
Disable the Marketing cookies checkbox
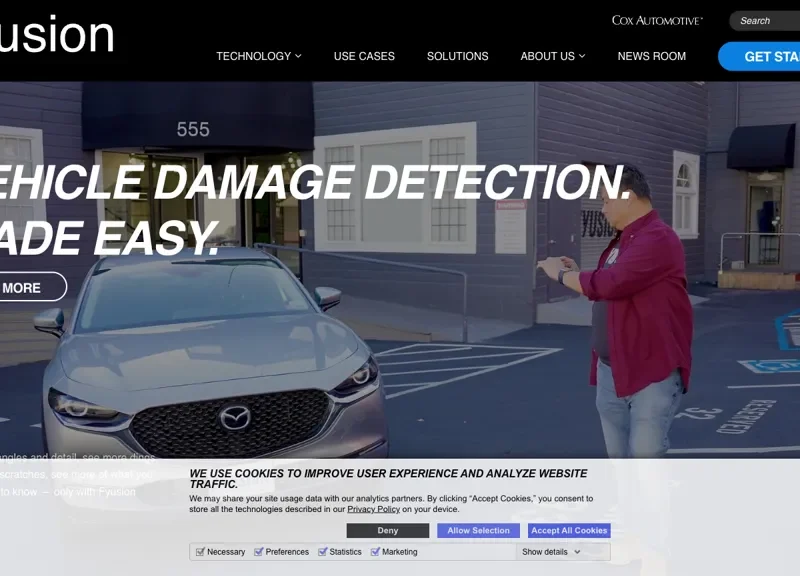coord(376,552)
